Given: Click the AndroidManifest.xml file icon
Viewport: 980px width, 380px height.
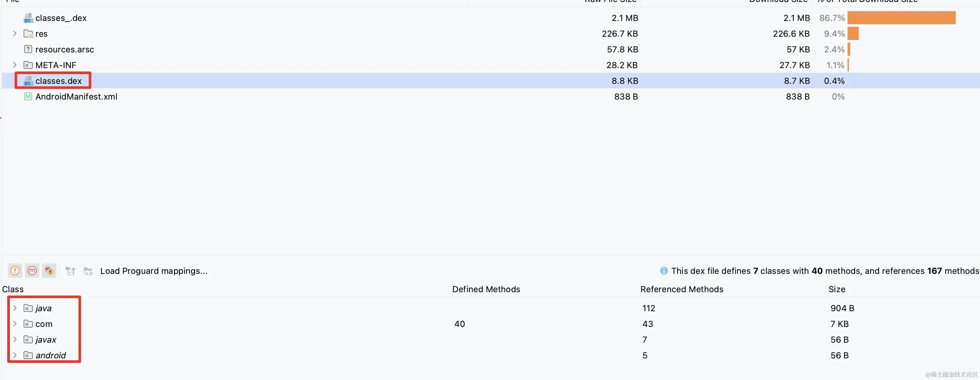Looking at the screenshot, I should 28,97.
